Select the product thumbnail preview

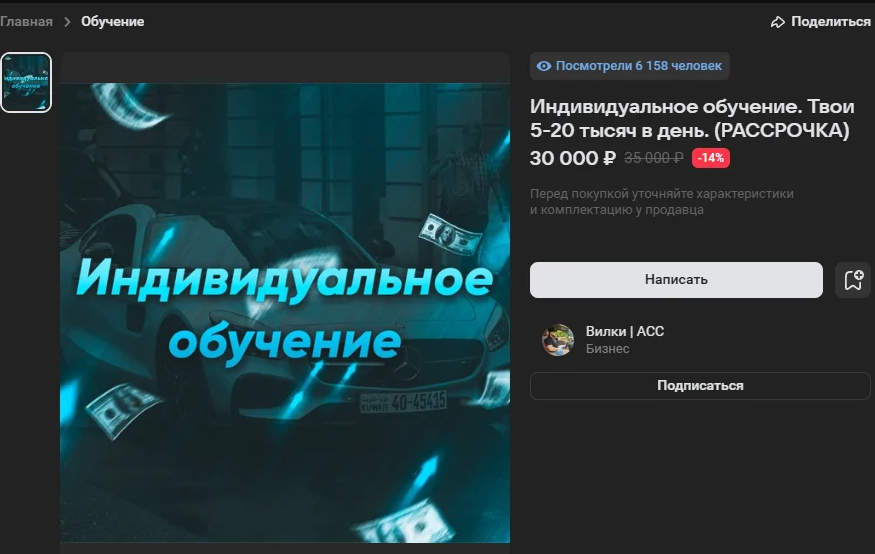26,83
